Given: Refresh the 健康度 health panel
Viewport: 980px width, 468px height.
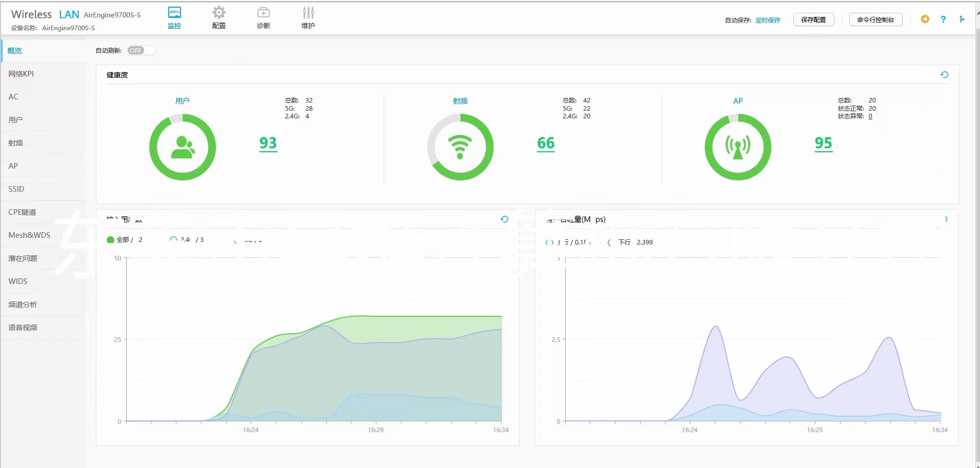Looking at the screenshot, I should (944, 75).
